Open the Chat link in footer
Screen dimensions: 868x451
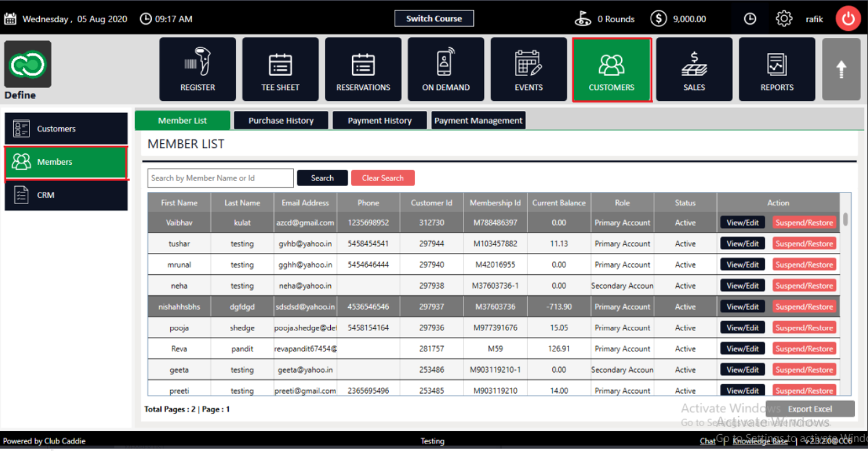tap(707, 441)
